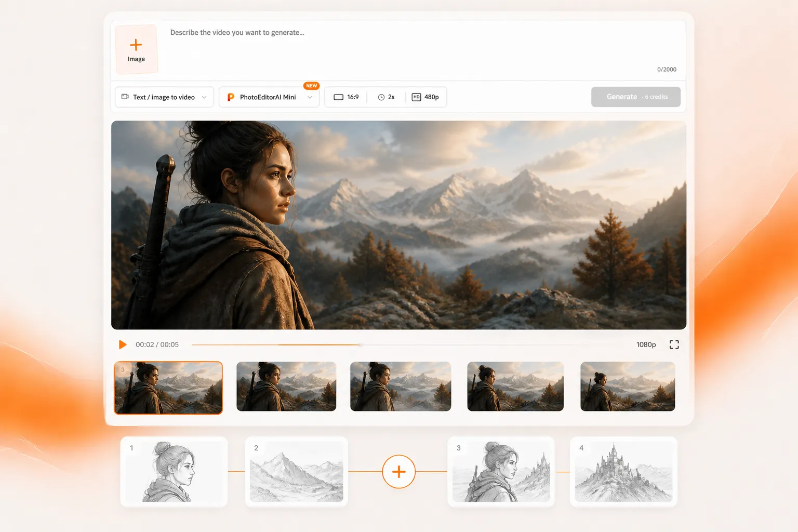Open fullscreen with the expand icon
This screenshot has width=798, height=532.
coord(674,344)
